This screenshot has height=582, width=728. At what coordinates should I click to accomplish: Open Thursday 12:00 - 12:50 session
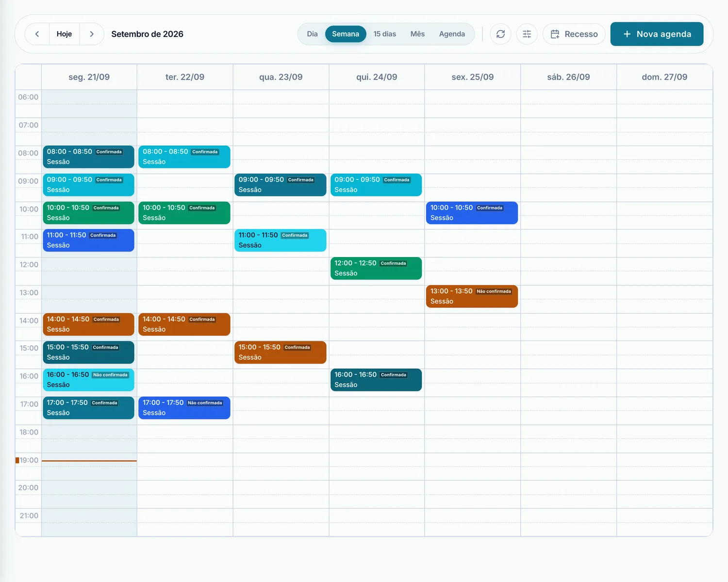(376, 268)
